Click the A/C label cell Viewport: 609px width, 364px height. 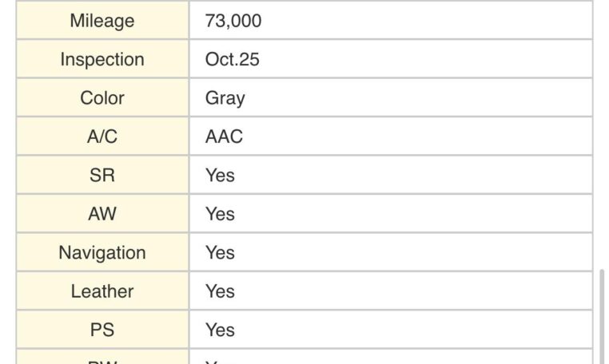(102, 136)
